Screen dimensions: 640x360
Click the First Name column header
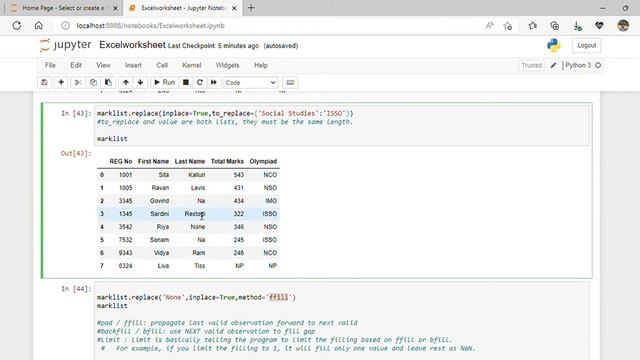click(x=153, y=161)
